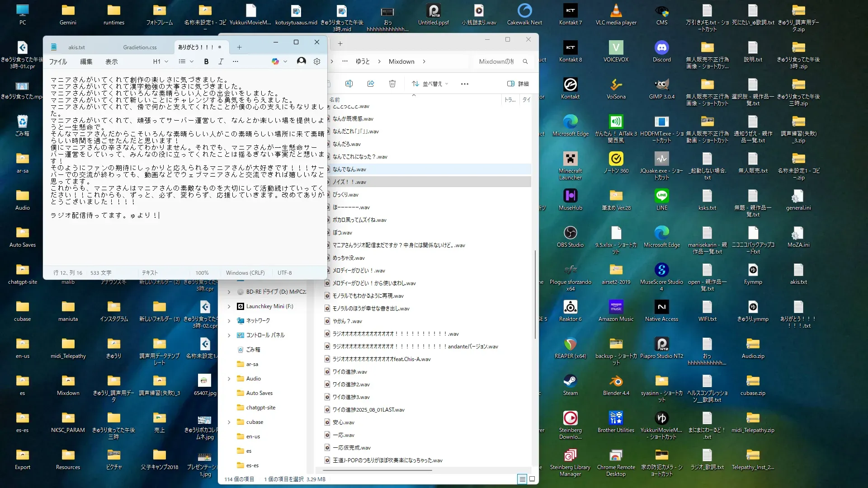
Task: Open the 並べ替え sort dropdown
Action: pos(430,84)
